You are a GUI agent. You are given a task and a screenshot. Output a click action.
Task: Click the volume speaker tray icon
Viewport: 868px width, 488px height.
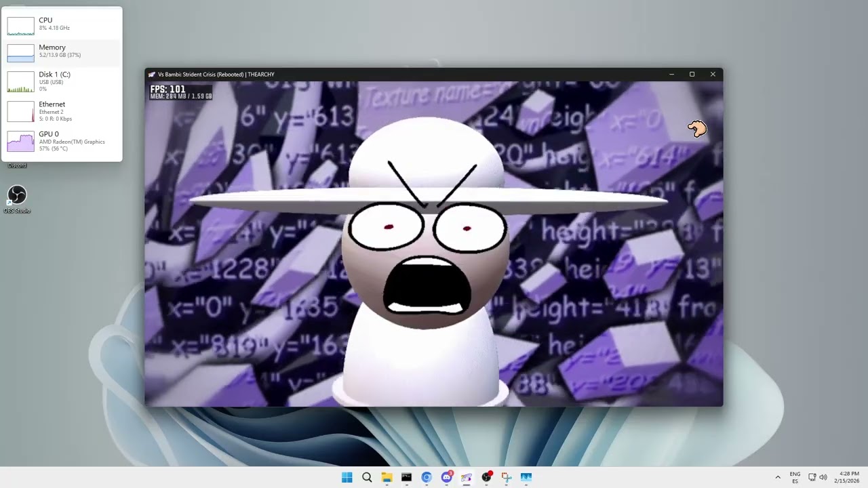tap(823, 477)
